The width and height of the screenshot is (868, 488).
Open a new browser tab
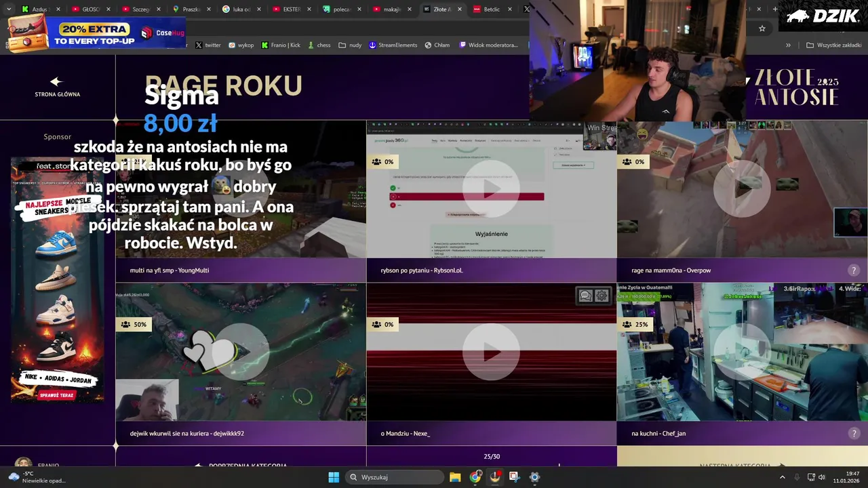click(775, 9)
